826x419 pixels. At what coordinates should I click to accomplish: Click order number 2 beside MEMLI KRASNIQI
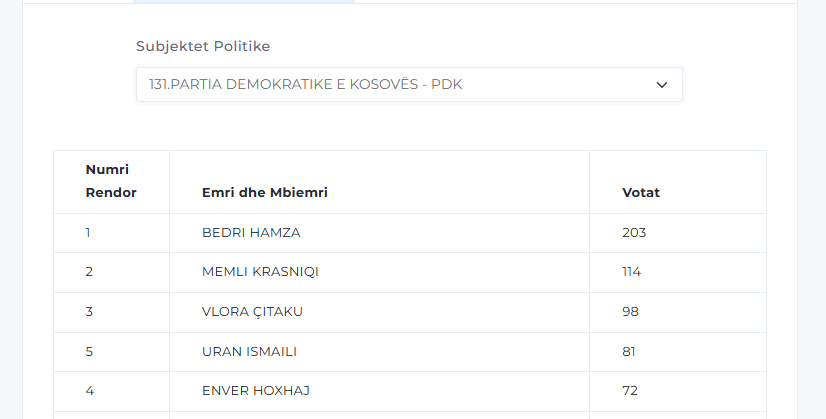[89, 272]
